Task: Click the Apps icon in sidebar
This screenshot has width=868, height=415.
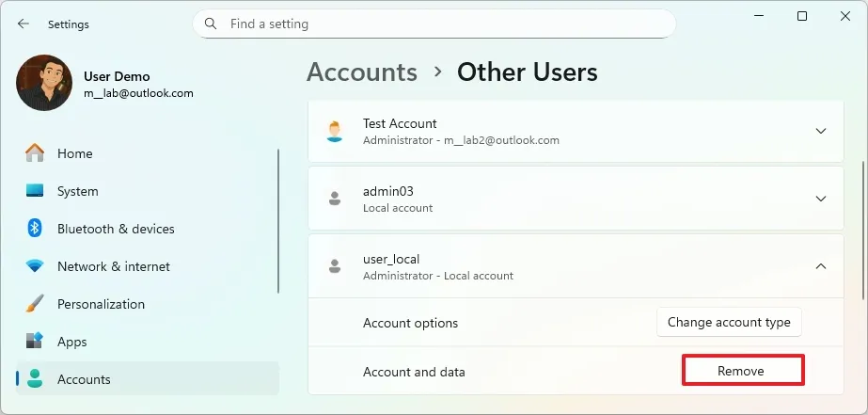Action: coord(35,342)
